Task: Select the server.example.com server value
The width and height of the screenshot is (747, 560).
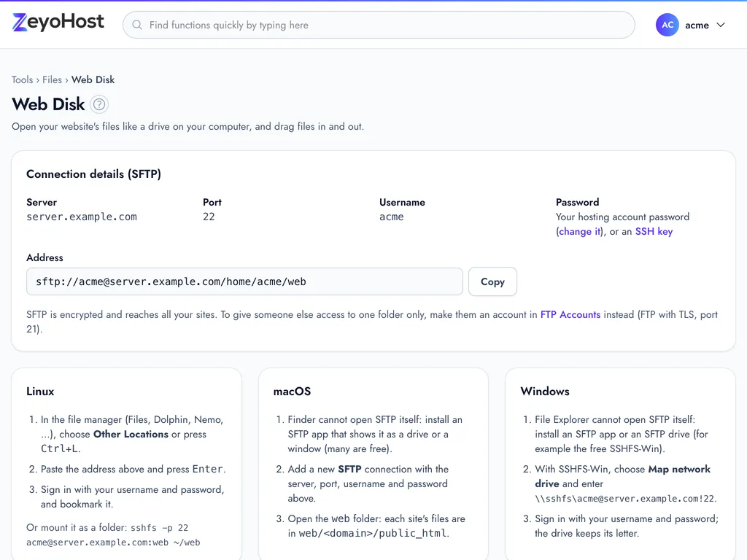Action: (82, 217)
